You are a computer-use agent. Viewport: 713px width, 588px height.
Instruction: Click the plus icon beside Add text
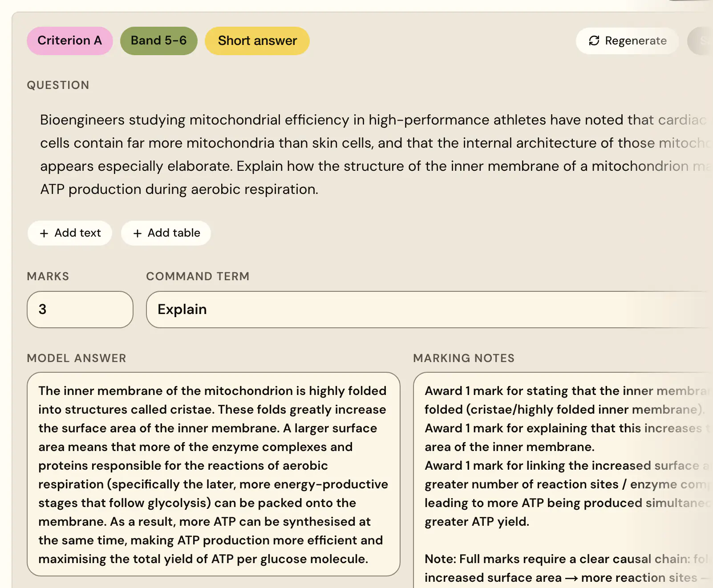tap(44, 234)
